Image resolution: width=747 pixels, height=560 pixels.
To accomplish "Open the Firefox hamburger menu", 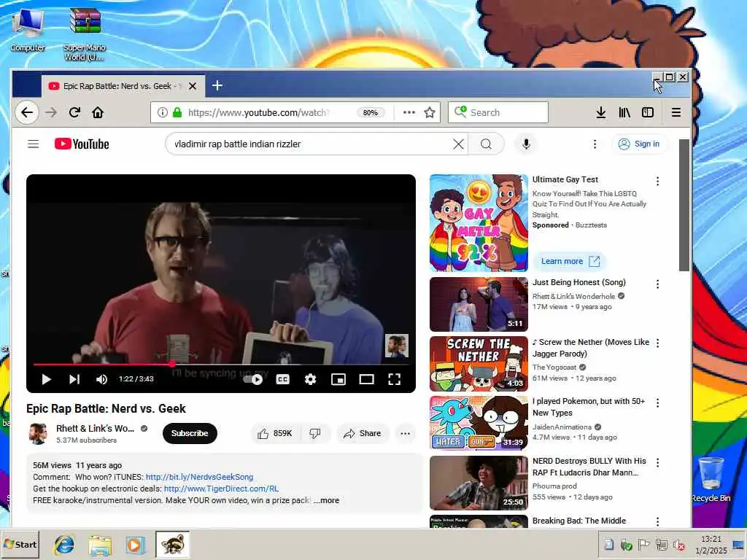I will [x=676, y=113].
